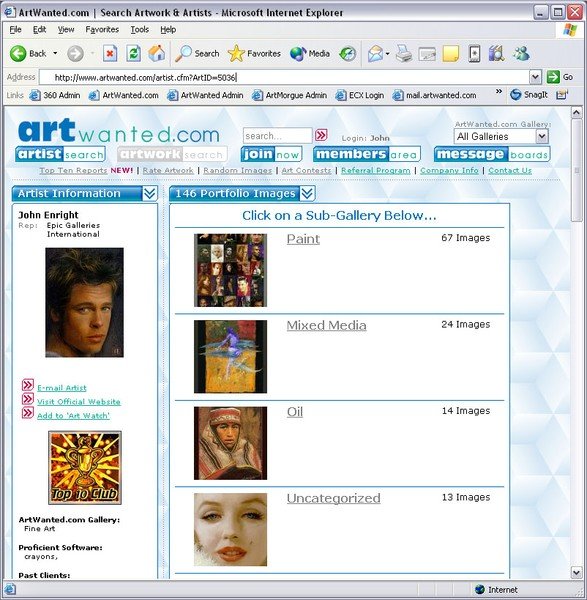
Task: Click the Favorites star button
Action: (x=254, y=54)
